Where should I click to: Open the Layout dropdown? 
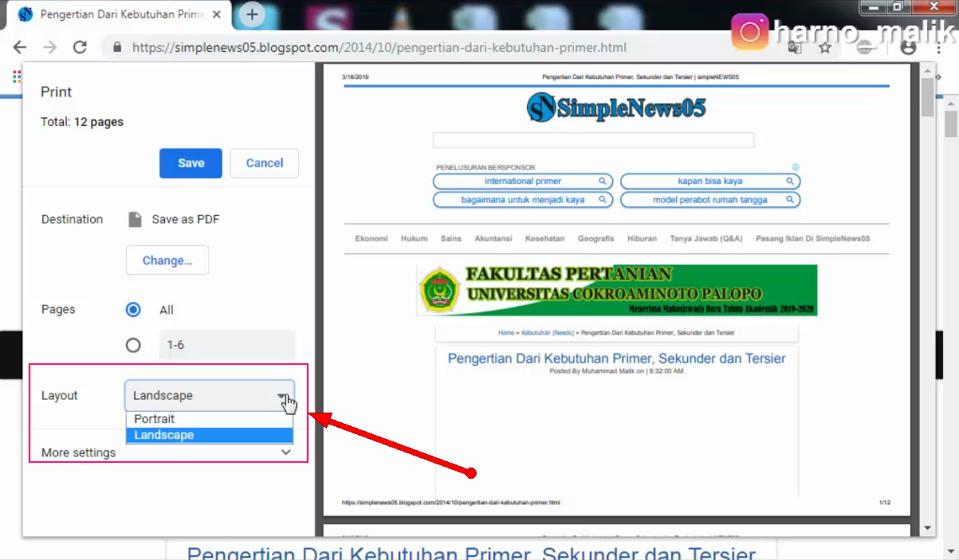point(210,395)
